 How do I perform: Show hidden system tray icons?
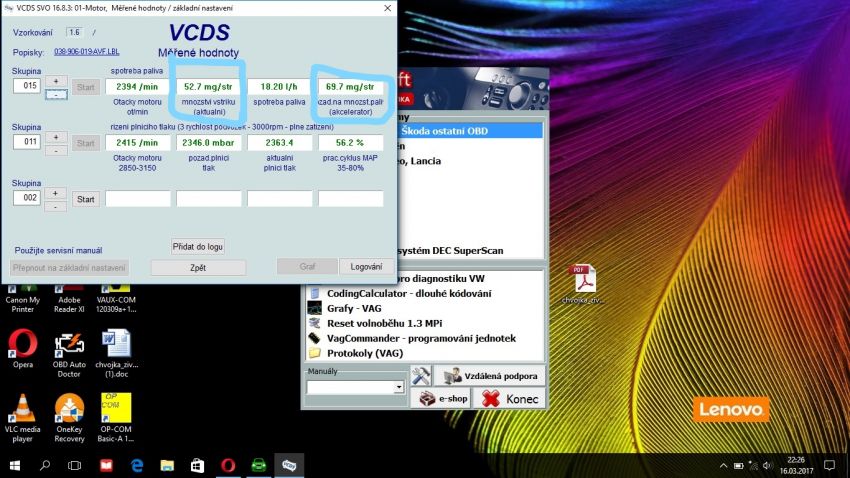[723, 466]
